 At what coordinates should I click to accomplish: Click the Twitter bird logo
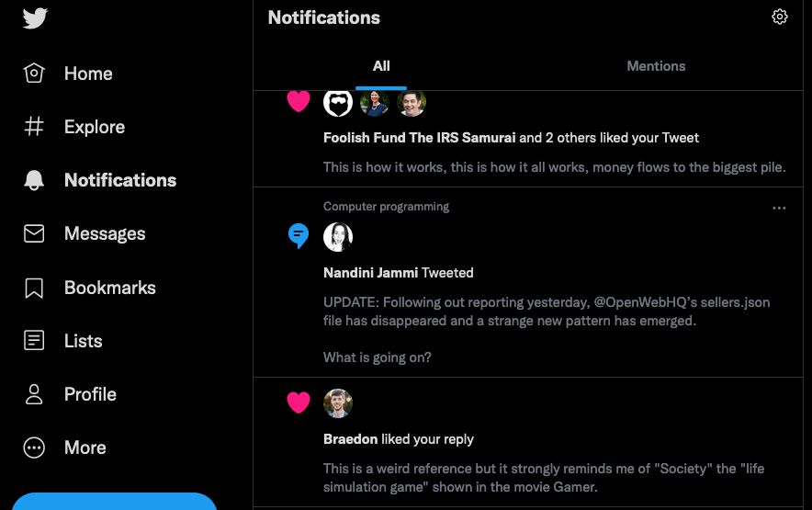click(35, 18)
